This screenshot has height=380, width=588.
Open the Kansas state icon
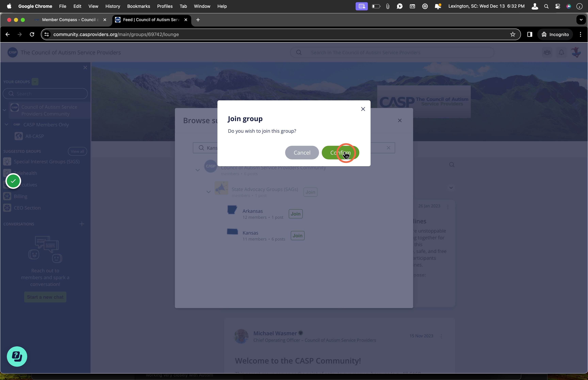232,232
